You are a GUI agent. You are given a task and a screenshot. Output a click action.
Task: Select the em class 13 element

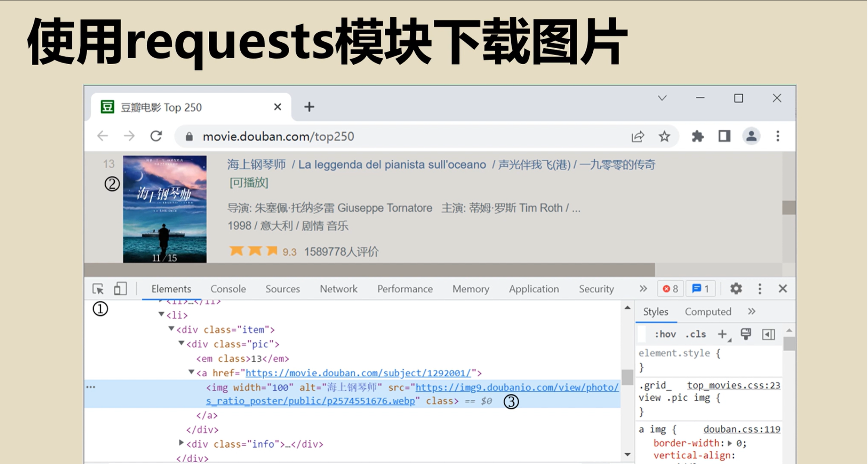click(242, 358)
